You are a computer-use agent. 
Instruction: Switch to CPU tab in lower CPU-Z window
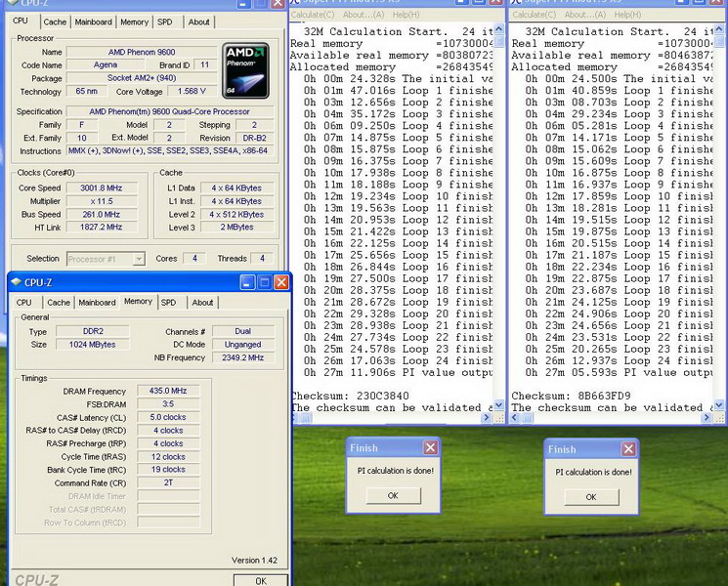pos(24,303)
